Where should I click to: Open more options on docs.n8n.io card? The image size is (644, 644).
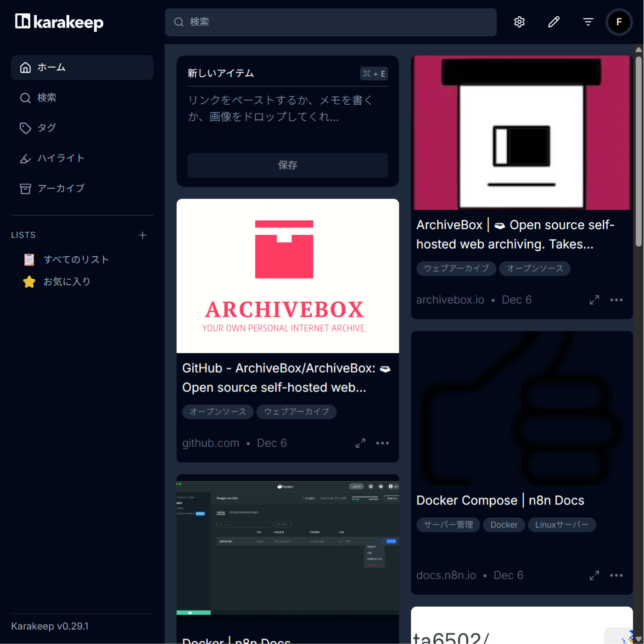[616, 575]
